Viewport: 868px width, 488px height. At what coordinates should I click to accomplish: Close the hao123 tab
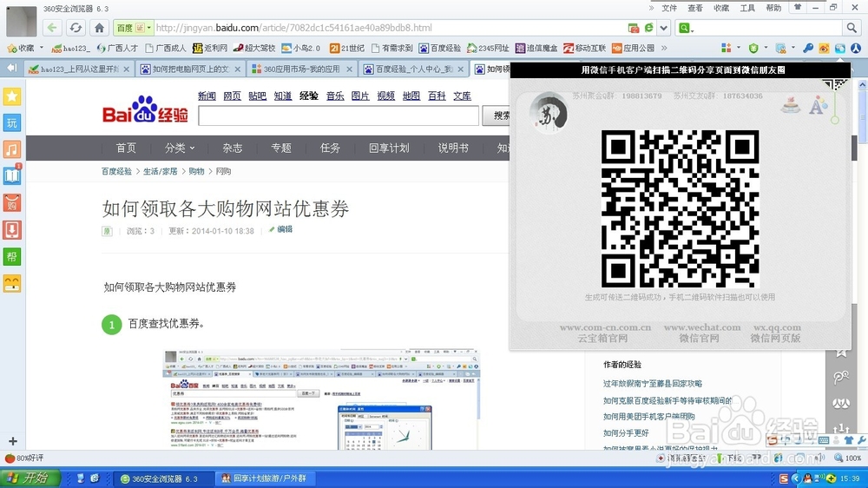[127, 69]
